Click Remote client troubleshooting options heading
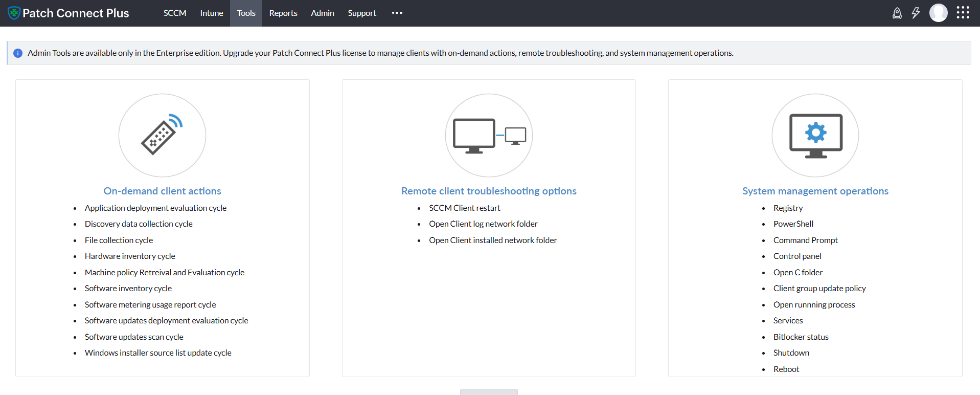The width and height of the screenshot is (980, 395). pos(489,191)
